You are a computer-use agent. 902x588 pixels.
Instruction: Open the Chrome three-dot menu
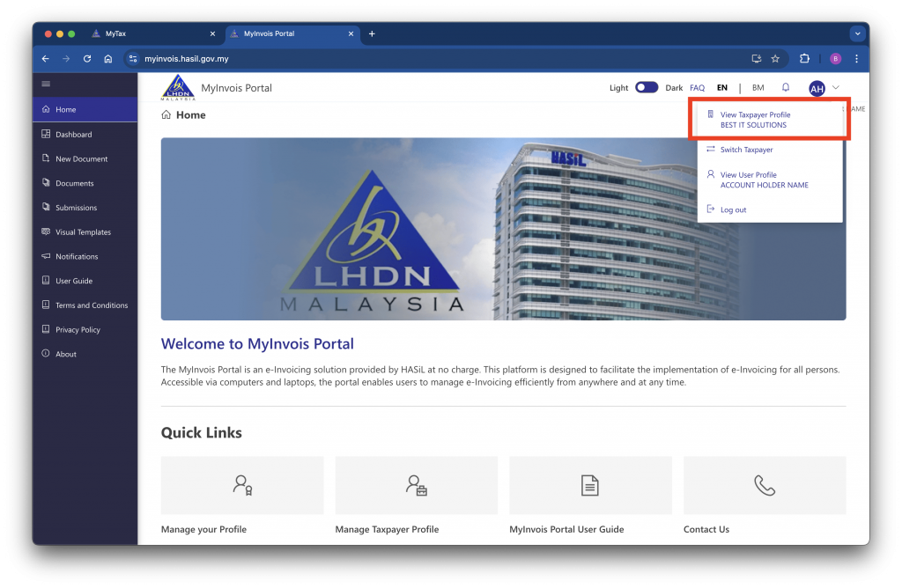856,59
